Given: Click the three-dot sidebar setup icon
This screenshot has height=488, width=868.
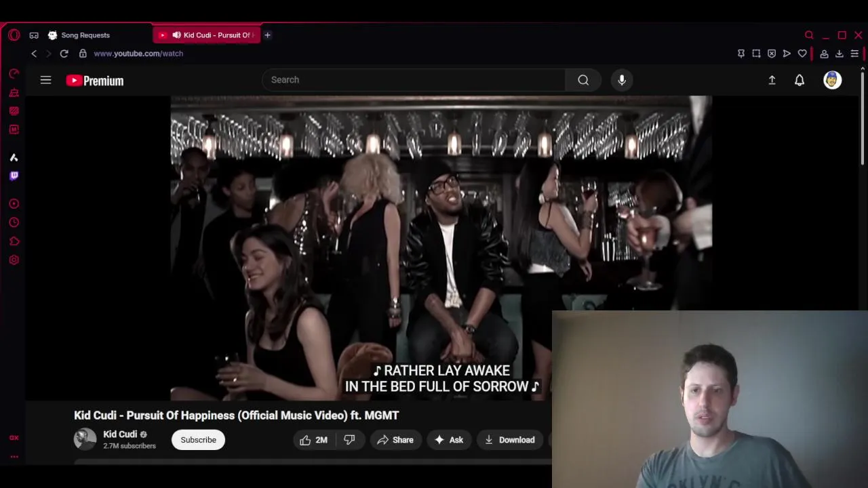Looking at the screenshot, I should point(14,457).
